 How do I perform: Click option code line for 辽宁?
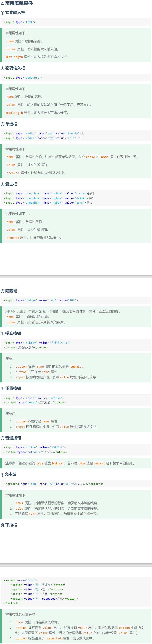click(37, 590)
